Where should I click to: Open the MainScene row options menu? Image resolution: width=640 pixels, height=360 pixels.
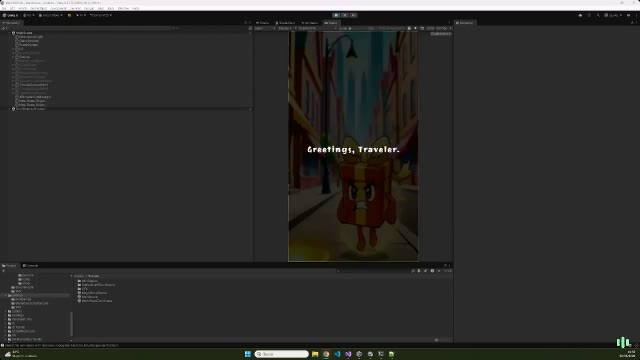[x=250, y=33]
